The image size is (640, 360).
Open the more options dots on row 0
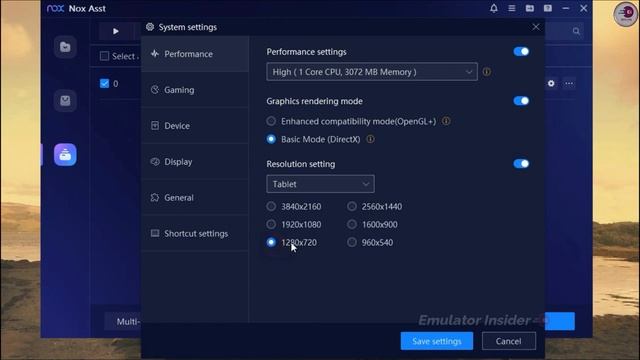[x=569, y=83]
